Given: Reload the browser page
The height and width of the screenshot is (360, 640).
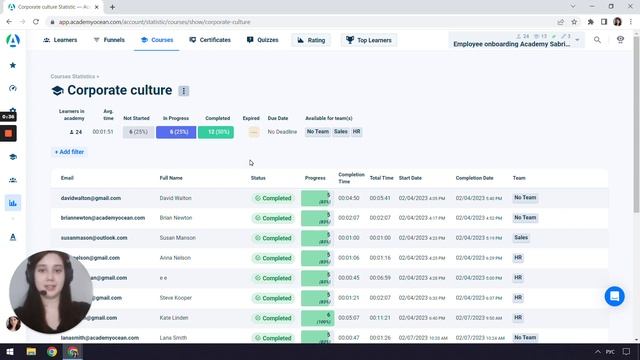Looking at the screenshot, I should tap(36, 22).
